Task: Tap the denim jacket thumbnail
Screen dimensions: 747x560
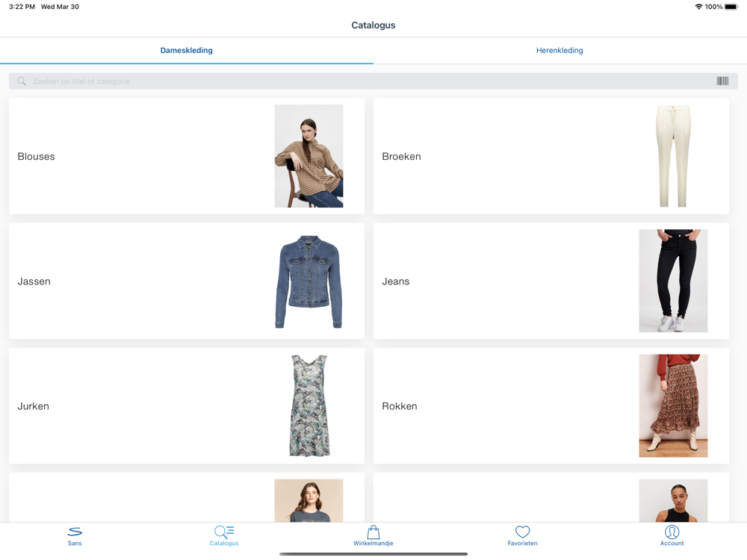Action: point(309,281)
